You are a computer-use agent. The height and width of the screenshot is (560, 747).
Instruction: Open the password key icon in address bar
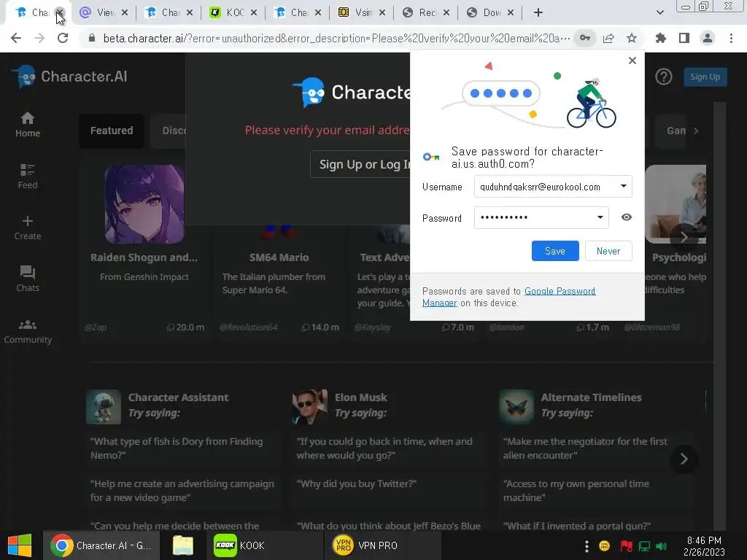(585, 38)
